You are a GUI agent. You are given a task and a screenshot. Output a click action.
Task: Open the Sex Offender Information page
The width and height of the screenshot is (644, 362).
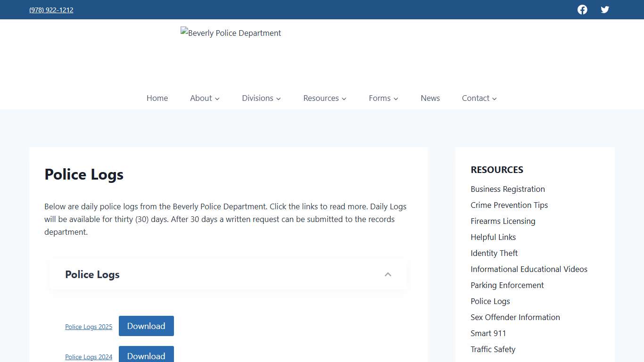coord(515,317)
